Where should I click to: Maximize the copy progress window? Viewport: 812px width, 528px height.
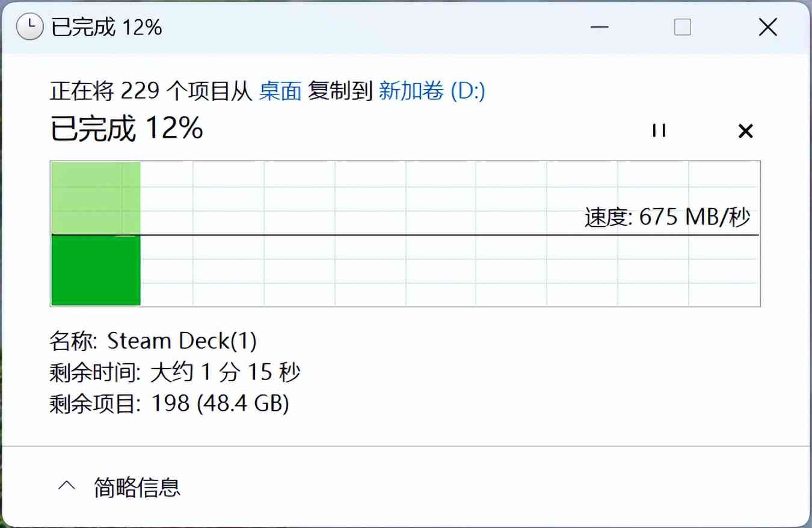click(x=682, y=27)
